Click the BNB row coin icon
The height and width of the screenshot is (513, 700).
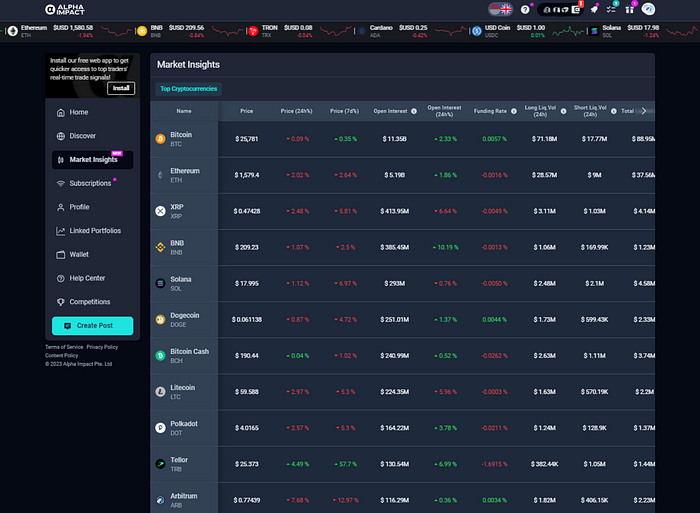click(x=160, y=247)
